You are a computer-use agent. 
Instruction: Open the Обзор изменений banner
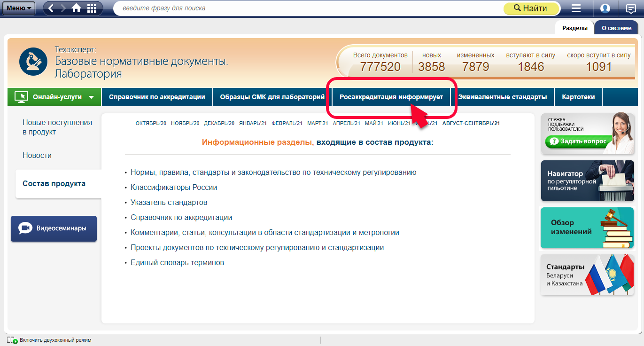pyautogui.click(x=587, y=228)
